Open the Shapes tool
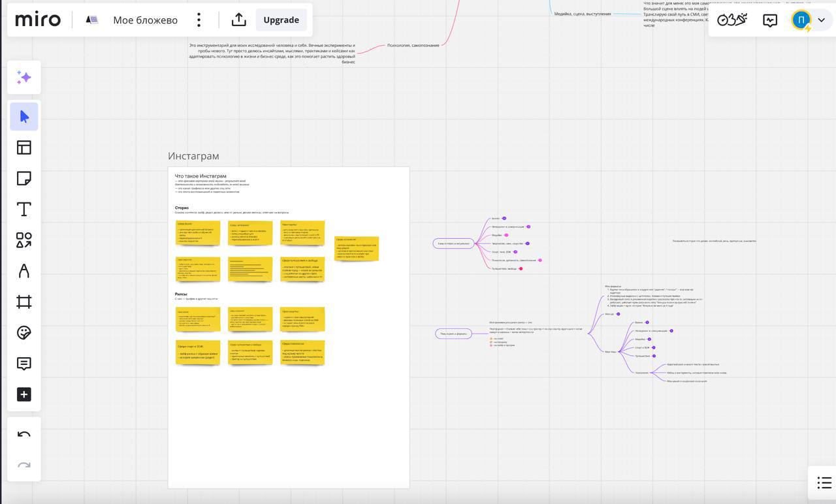The height and width of the screenshot is (504, 836). point(24,240)
